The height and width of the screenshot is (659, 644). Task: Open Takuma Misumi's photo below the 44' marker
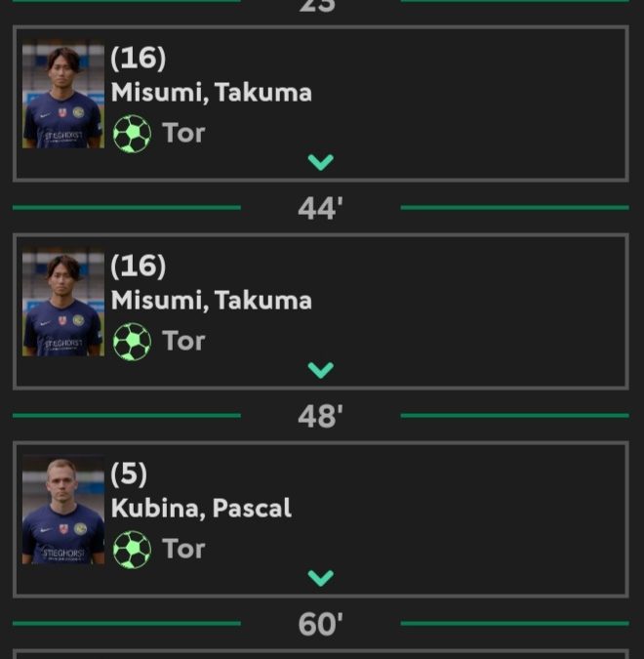coord(62,302)
